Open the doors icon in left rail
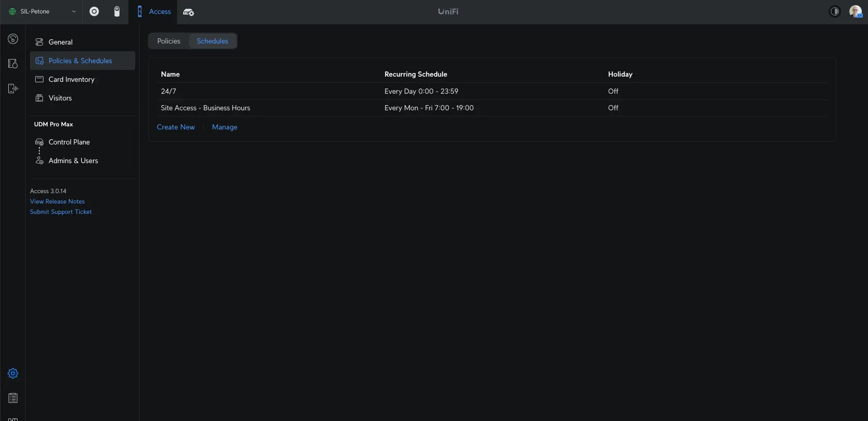 (13, 64)
